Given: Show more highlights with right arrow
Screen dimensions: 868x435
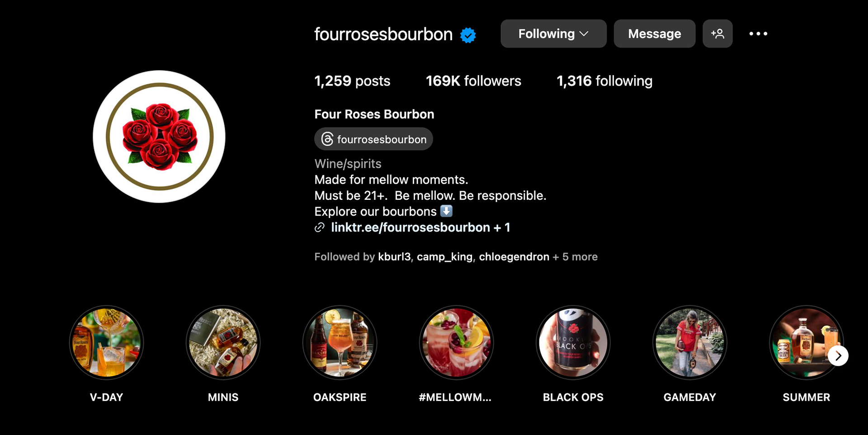Looking at the screenshot, I should (x=838, y=356).
